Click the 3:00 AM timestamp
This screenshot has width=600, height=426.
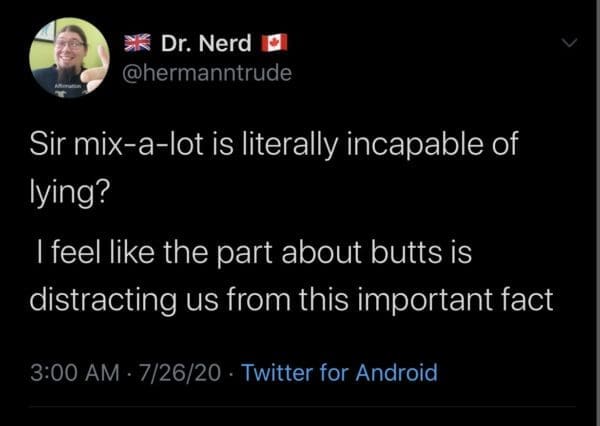click(x=70, y=373)
